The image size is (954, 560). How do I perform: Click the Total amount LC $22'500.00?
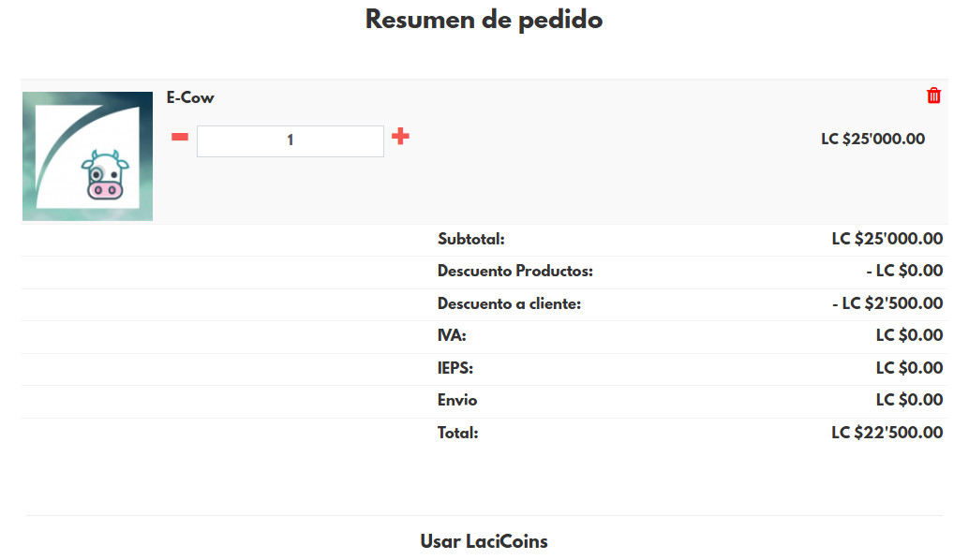887,434
